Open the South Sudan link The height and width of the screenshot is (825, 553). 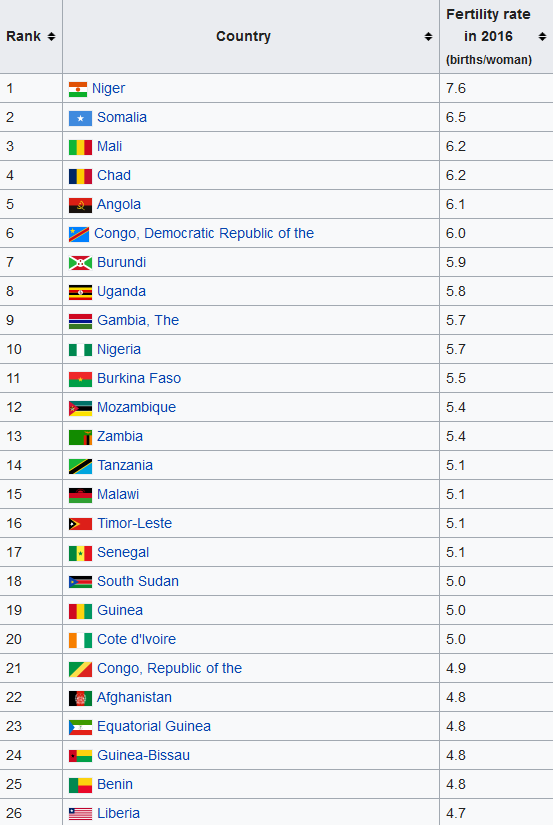138,581
